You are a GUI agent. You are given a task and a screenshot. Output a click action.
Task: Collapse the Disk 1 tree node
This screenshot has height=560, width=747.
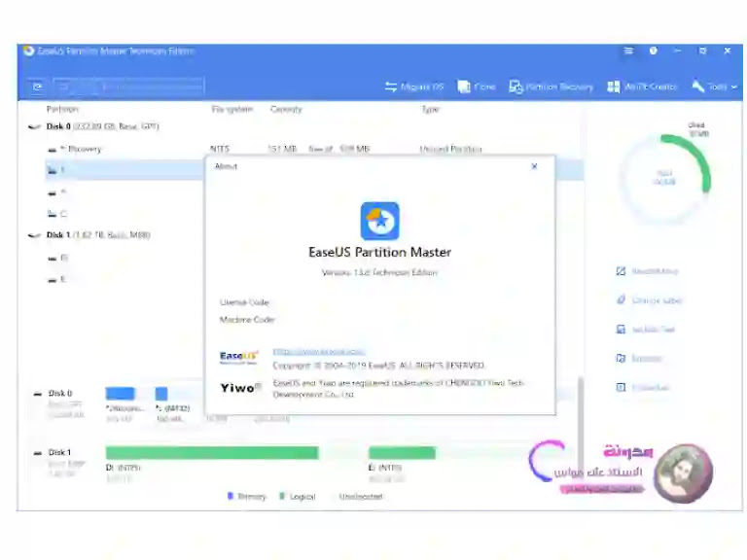[34, 235]
